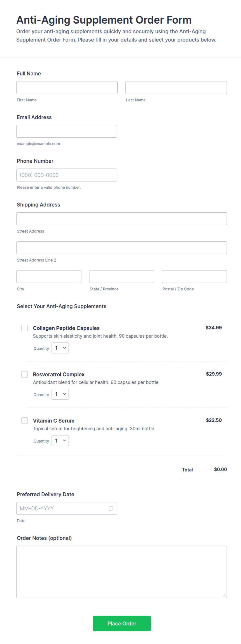This screenshot has width=241, height=644.
Task: Select the Resveratrol Complex checkbox
Action: 25,374
